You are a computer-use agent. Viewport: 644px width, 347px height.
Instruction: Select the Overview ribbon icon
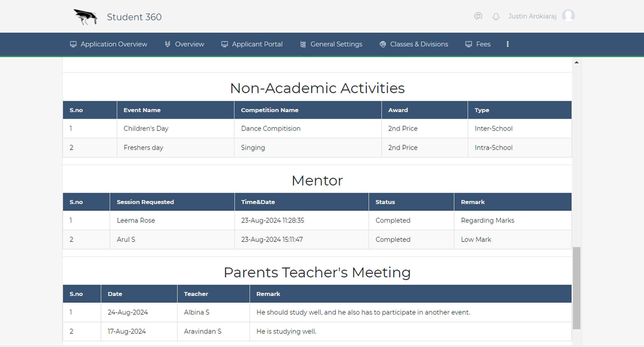[167, 44]
